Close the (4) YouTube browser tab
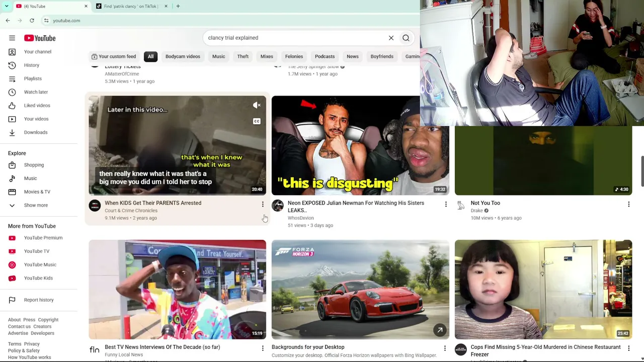Screen dimensions: 644x362 pyautogui.click(x=86, y=6)
